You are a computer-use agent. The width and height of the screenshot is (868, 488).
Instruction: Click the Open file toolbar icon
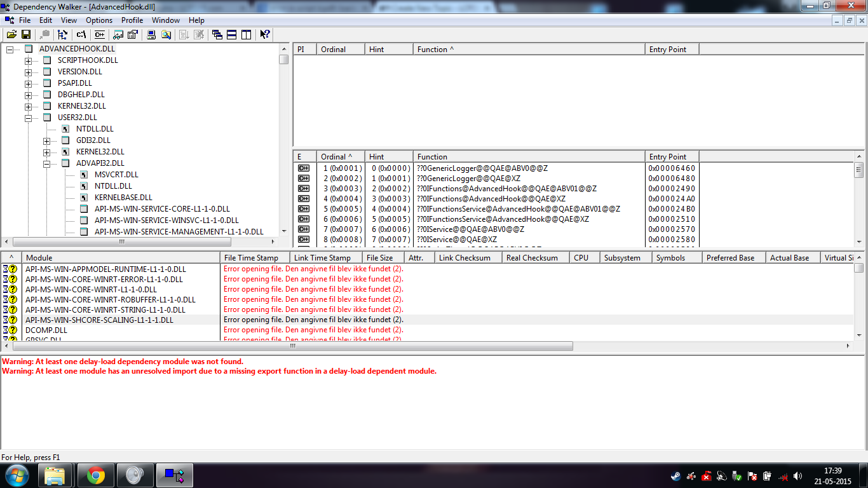coord(11,34)
